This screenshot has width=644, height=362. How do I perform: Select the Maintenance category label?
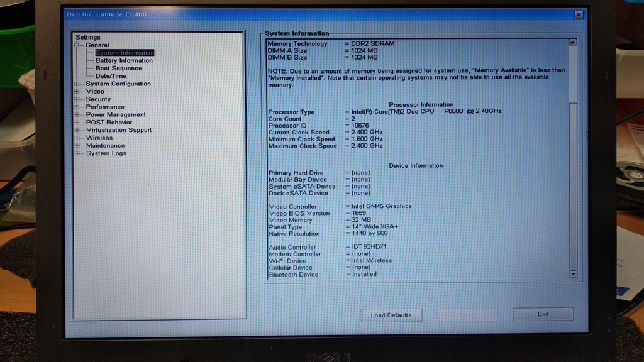(105, 146)
